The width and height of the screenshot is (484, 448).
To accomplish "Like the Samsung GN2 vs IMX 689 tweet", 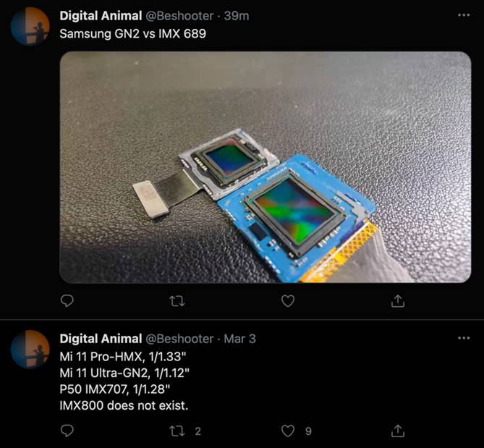I will point(288,300).
